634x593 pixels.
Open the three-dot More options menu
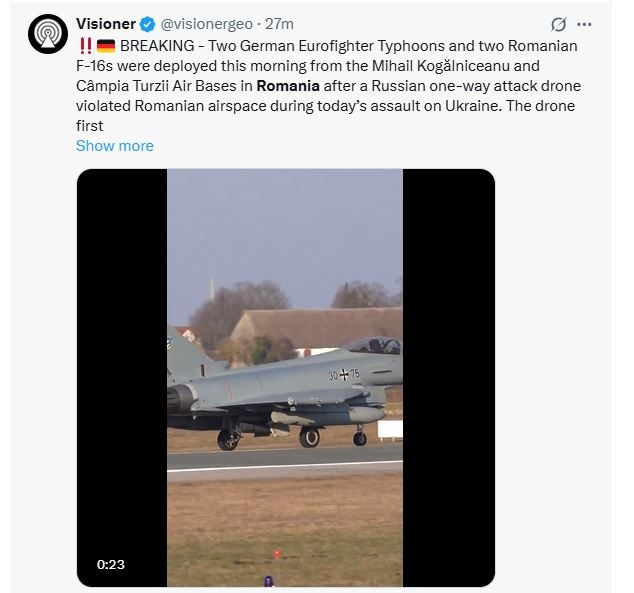point(585,23)
